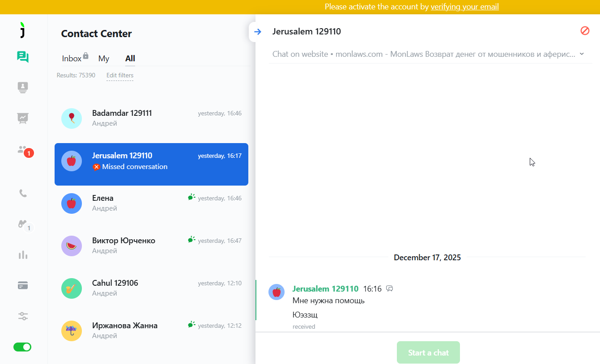The height and width of the screenshot is (364, 600).
Task: Select the Jerusalem 129110 missed conversation row
Action: coord(151,164)
